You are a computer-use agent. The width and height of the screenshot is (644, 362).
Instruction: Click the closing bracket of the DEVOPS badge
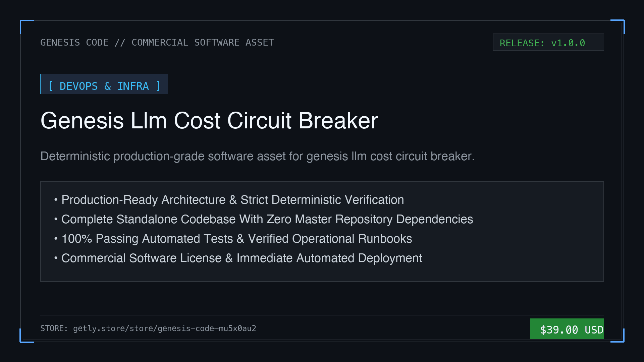(x=158, y=86)
